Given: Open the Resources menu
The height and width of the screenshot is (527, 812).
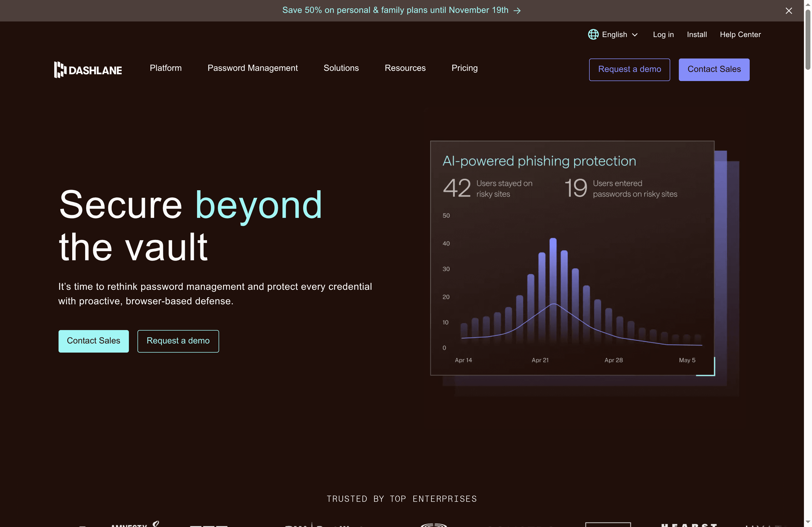Looking at the screenshot, I should coord(405,68).
